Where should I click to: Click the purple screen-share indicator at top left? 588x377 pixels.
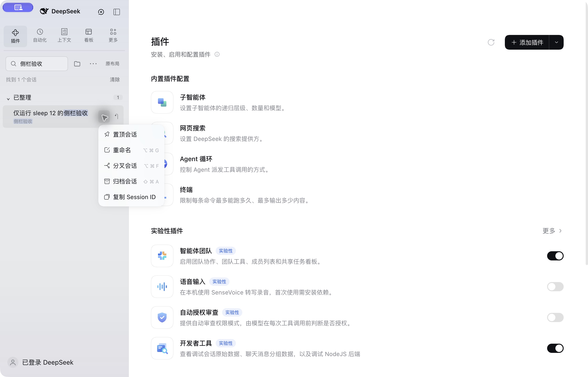click(18, 7)
